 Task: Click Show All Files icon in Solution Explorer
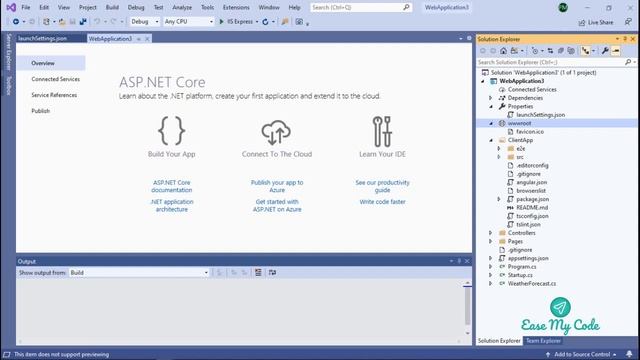[x=571, y=51]
